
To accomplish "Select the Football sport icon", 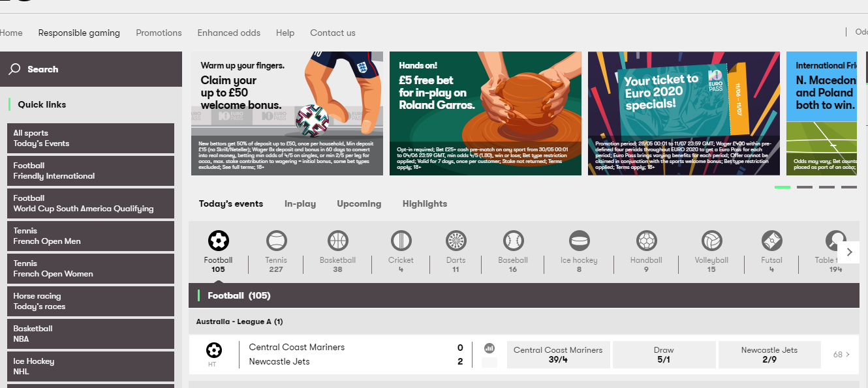I will coord(218,242).
